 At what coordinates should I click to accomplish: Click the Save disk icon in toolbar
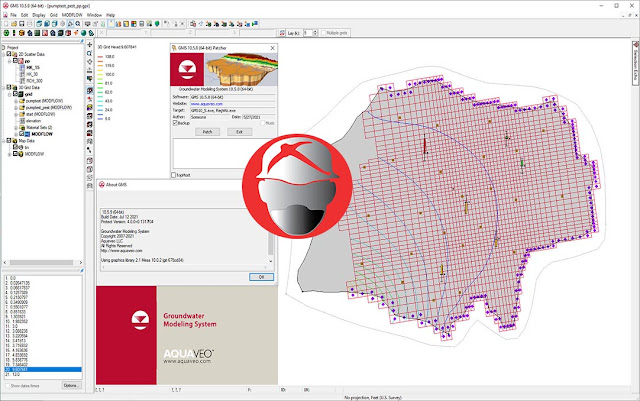click(x=22, y=24)
